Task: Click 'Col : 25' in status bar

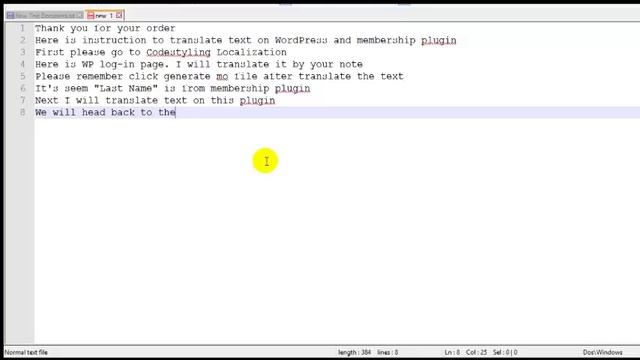Action: [x=476, y=352]
